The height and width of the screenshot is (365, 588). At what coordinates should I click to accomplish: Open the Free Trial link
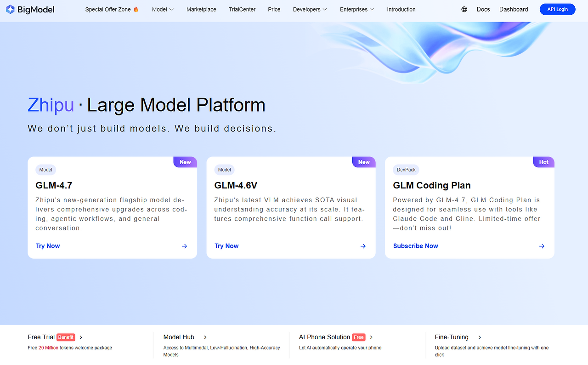pyautogui.click(x=41, y=337)
